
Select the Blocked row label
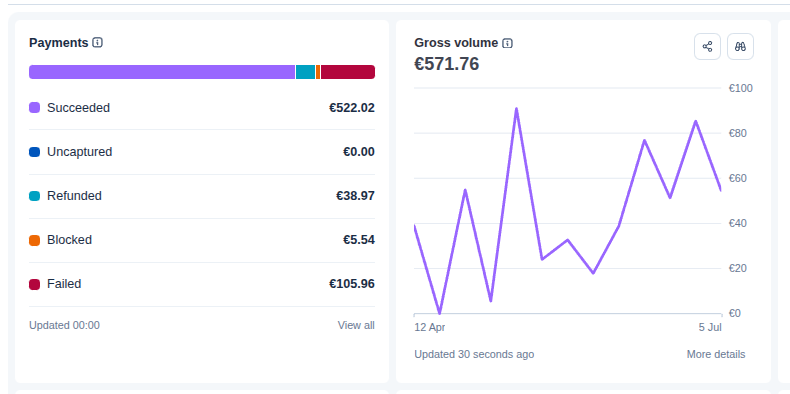pyautogui.click(x=70, y=240)
